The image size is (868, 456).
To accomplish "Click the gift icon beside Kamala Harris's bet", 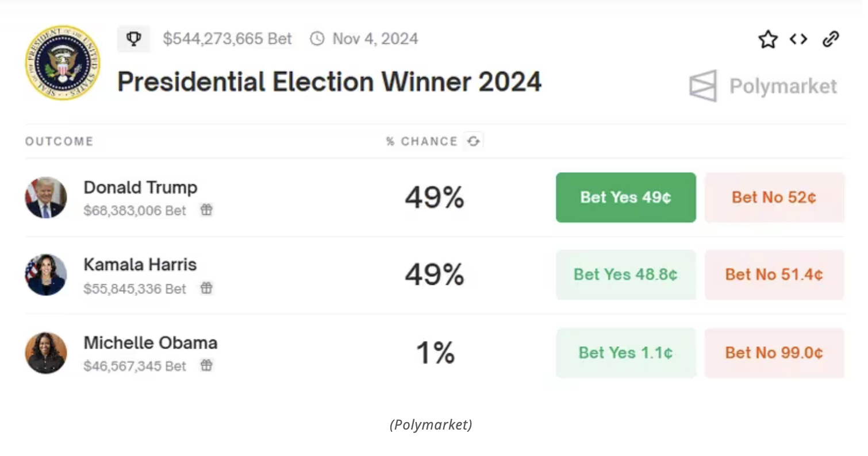I will pos(206,288).
